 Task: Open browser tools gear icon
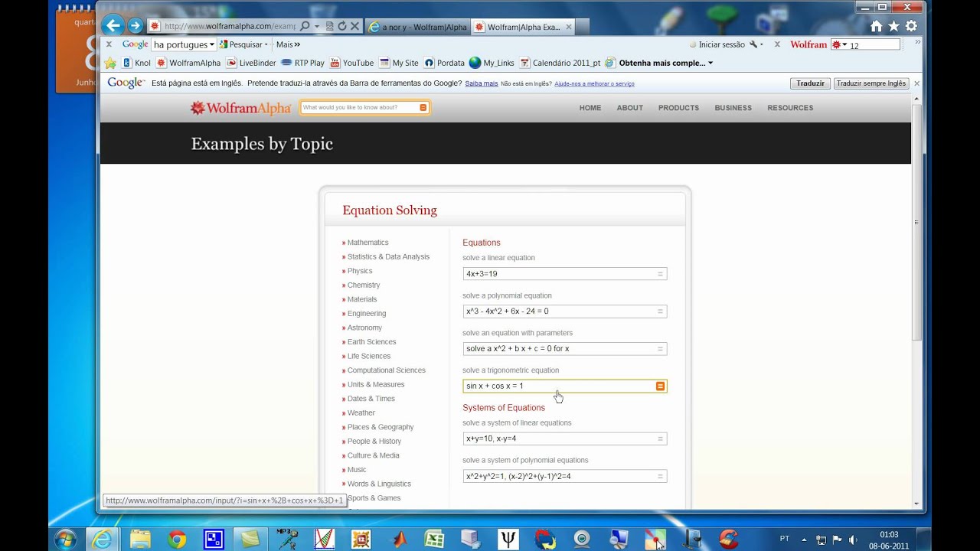point(911,26)
